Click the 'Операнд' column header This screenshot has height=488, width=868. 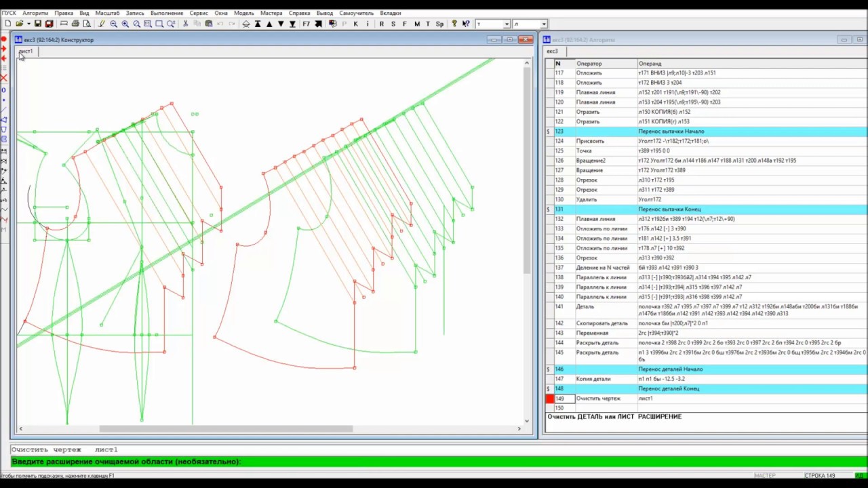(x=751, y=64)
